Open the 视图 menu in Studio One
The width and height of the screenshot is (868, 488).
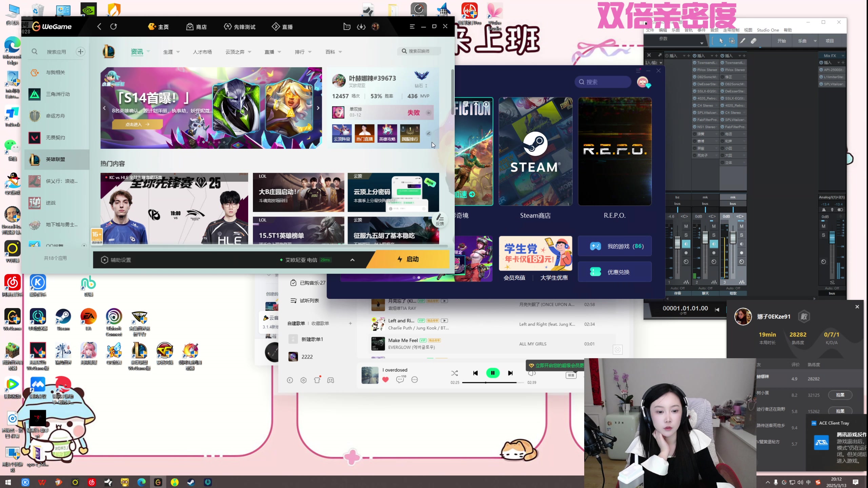pyautogui.click(x=748, y=30)
